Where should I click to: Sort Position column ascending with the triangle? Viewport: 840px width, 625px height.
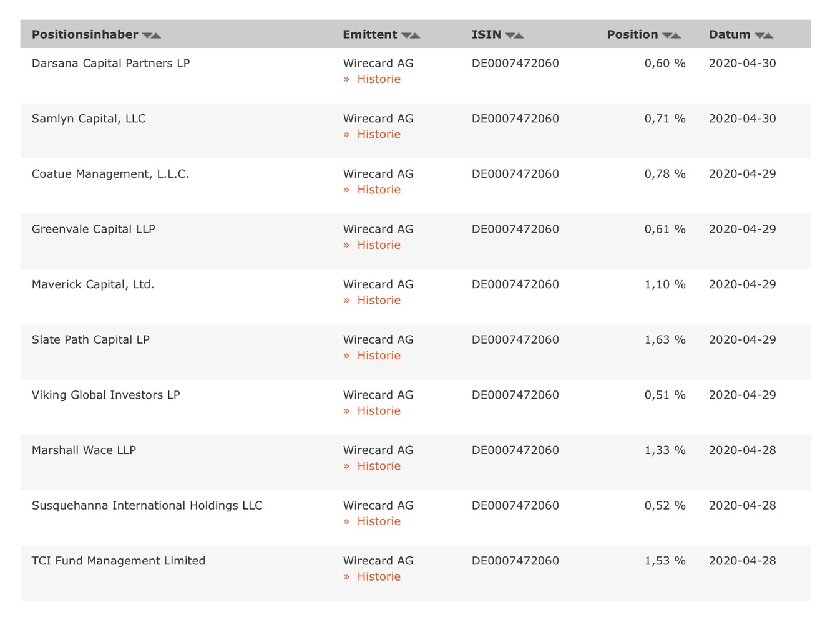[x=677, y=35]
